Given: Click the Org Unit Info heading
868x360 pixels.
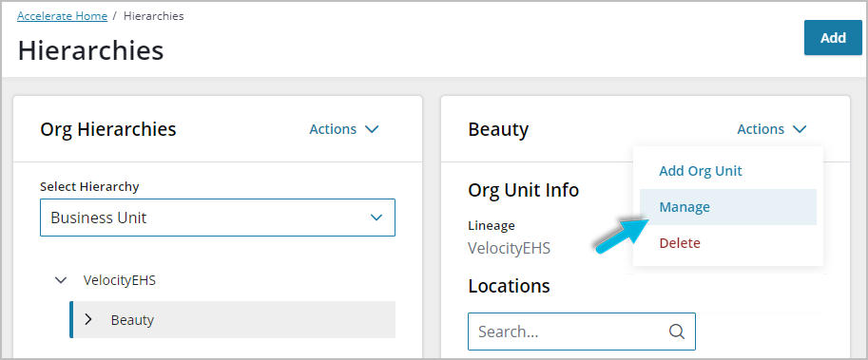Looking at the screenshot, I should pos(524,190).
